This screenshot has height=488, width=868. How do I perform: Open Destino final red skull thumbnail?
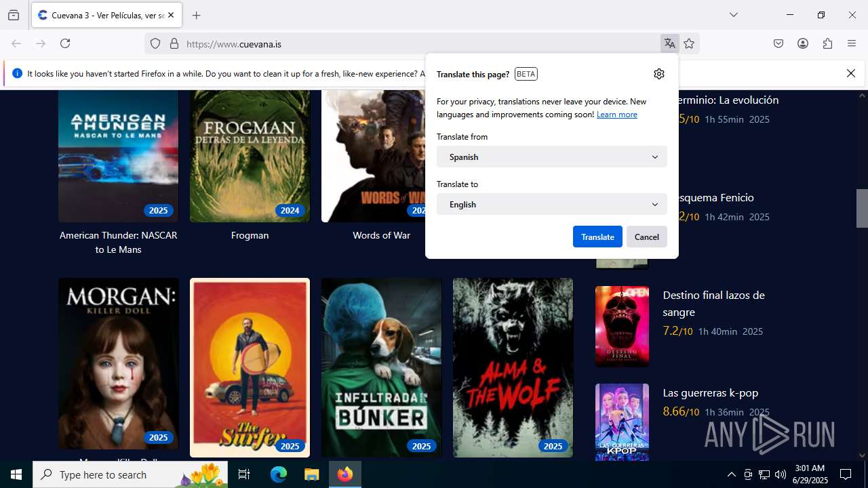click(x=622, y=326)
